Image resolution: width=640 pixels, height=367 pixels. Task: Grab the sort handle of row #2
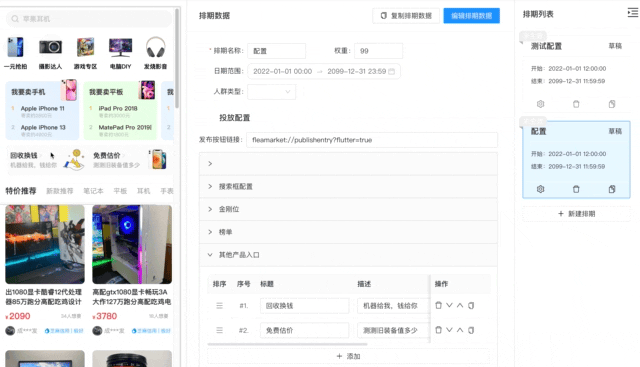pos(220,330)
